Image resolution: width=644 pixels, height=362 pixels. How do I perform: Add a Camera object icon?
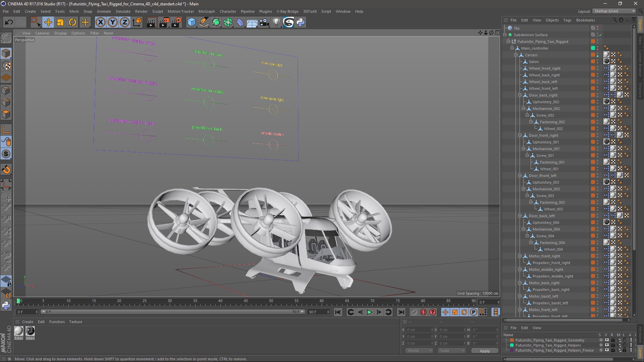tap(264, 22)
